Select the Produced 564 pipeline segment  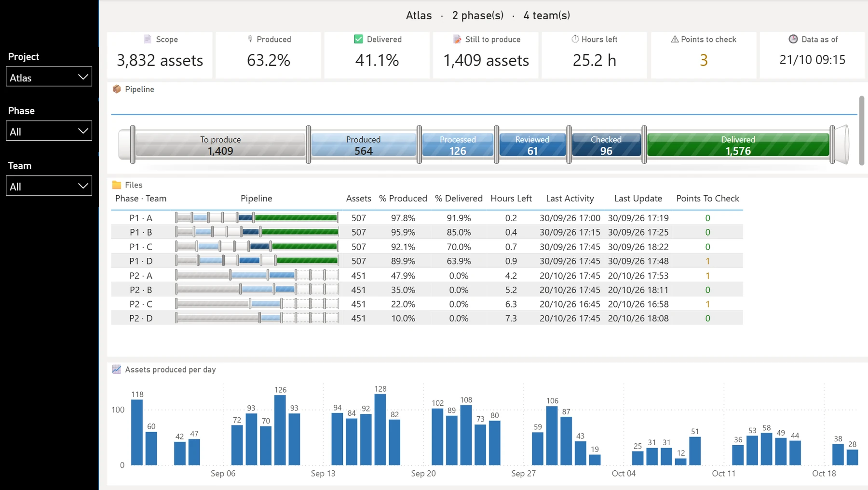(x=364, y=145)
